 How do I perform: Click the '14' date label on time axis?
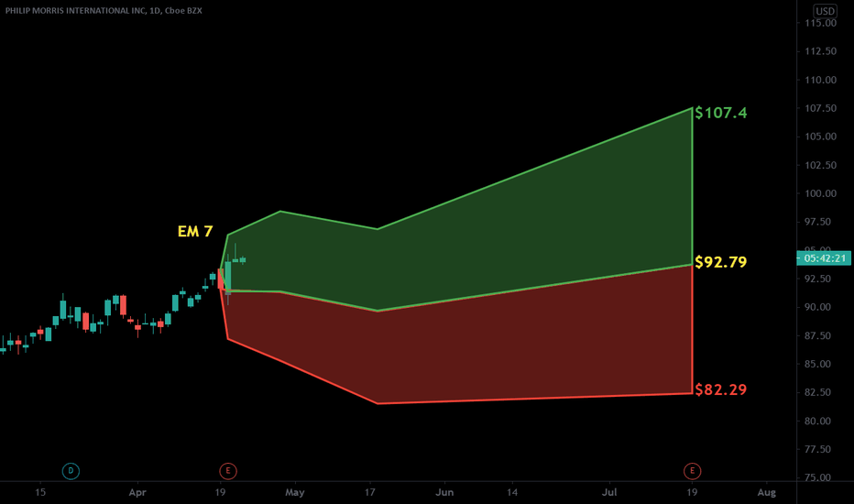[x=512, y=493]
